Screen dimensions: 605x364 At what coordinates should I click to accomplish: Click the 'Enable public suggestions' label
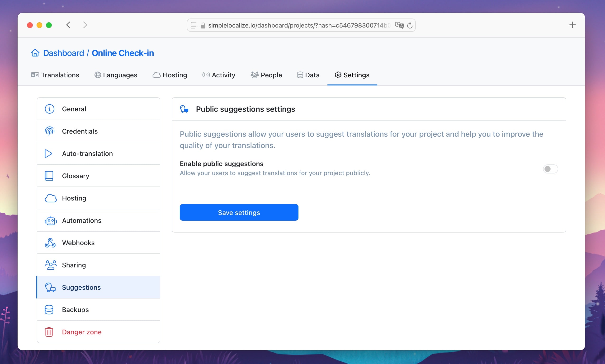click(221, 164)
